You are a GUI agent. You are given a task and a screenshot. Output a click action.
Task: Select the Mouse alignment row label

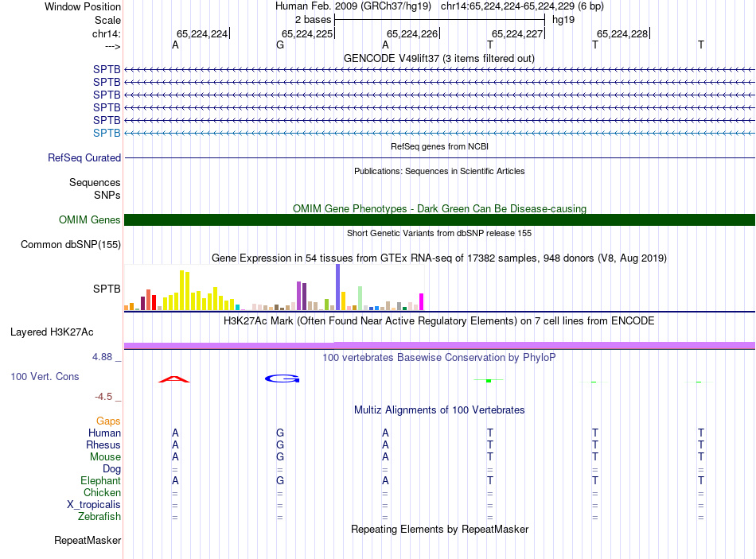[x=105, y=457]
